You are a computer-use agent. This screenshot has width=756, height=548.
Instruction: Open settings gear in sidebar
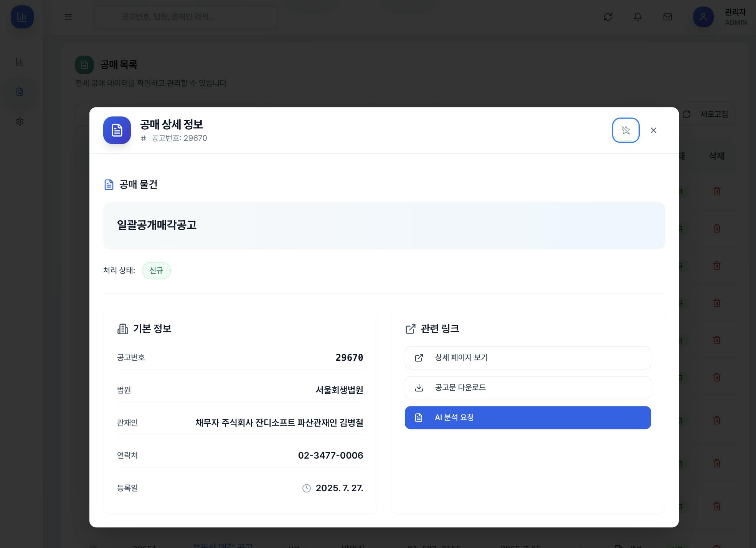(x=20, y=122)
